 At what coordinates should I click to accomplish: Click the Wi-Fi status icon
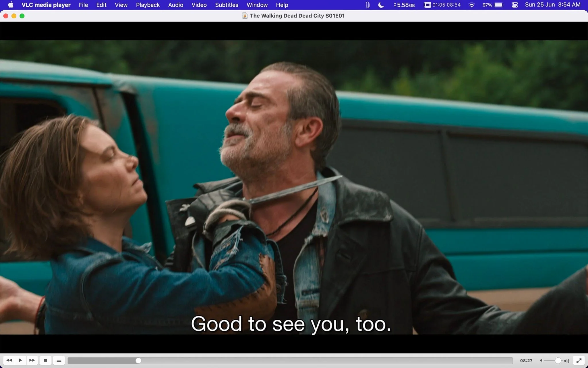(471, 5)
